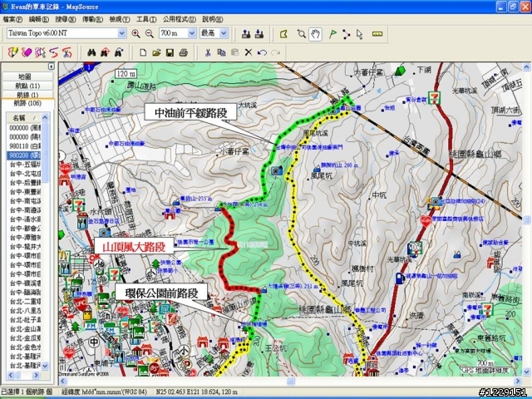Select highlighted track row 980208
The width and height of the screenshot is (532, 399).
click(x=25, y=155)
